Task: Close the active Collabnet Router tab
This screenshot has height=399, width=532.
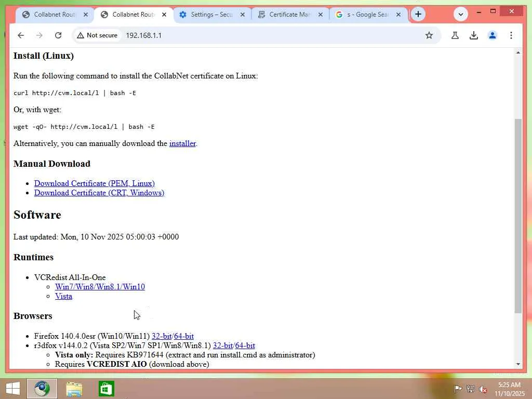Action: pos(164,15)
